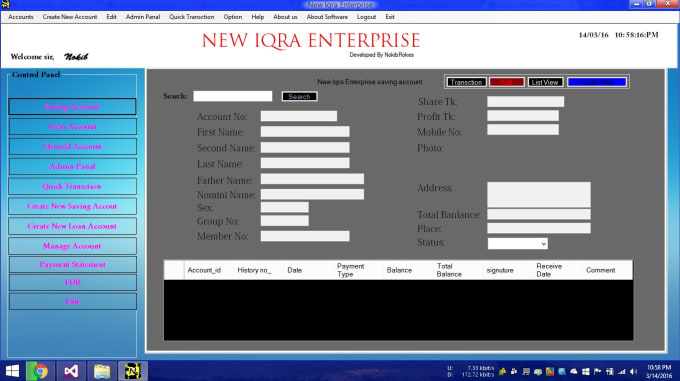The height and width of the screenshot is (381, 680).
Task: Select the New Iqra Enterprise taskbar icon
Action: [x=133, y=371]
